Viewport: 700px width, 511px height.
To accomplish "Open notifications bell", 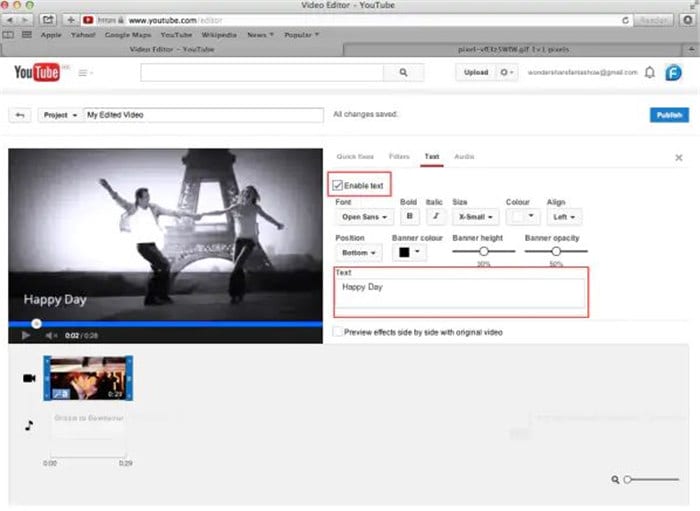I will 650,72.
